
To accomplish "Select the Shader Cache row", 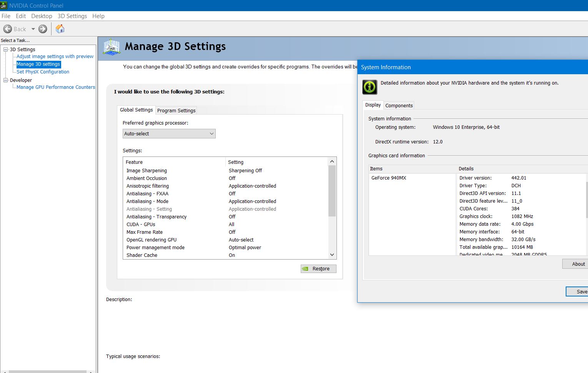I will pos(226,255).
